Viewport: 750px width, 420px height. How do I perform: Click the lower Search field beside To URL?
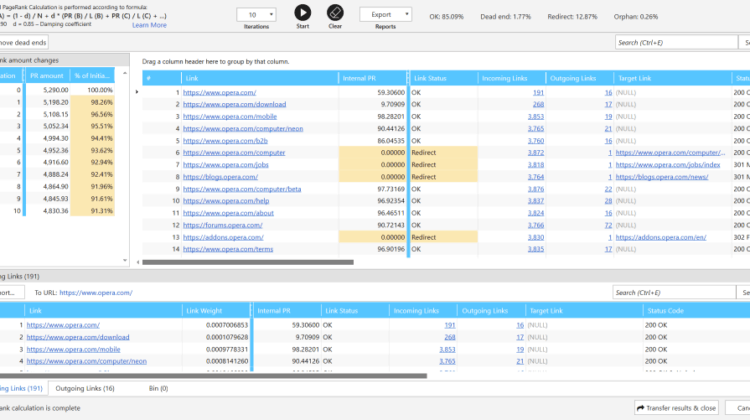tap(674, 292)
